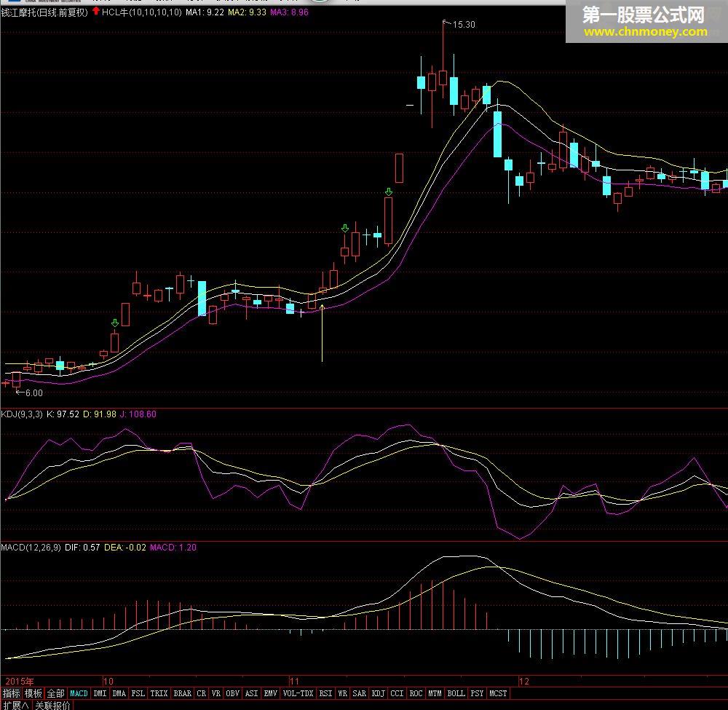Select the ASI indicator tab
The height and width of the screenshot is (710, 728).
click(251, 693)
